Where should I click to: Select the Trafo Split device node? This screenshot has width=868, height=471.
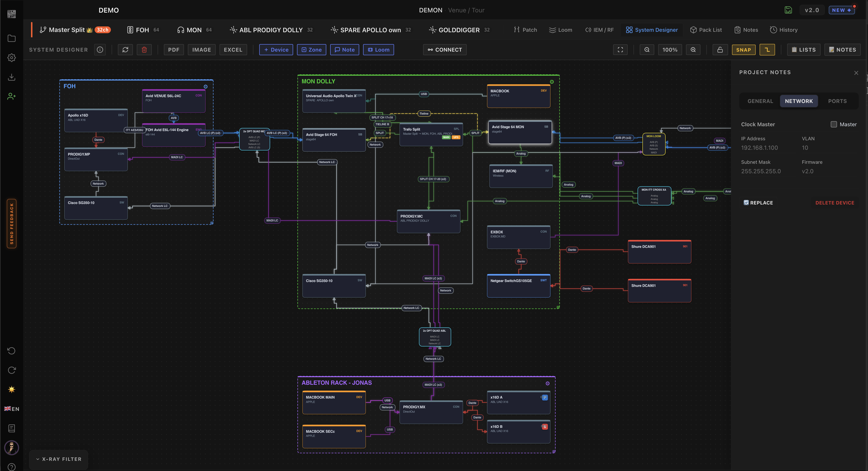tap(431, 134)
